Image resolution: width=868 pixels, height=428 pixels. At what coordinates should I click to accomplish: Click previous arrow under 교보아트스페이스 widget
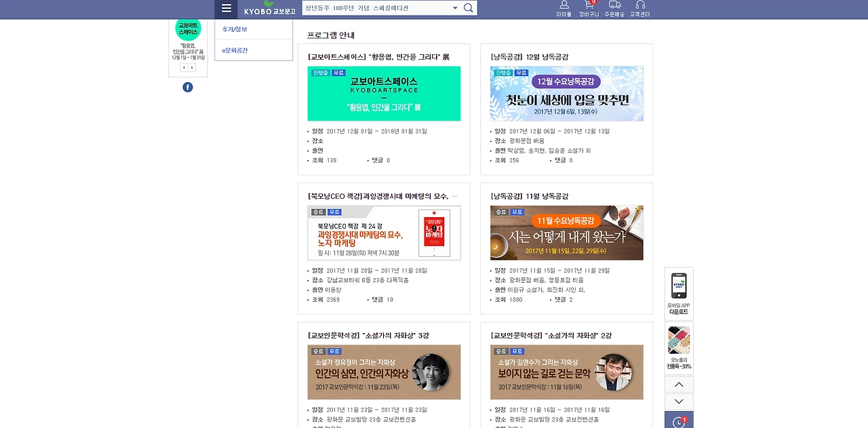coord(183,67)
